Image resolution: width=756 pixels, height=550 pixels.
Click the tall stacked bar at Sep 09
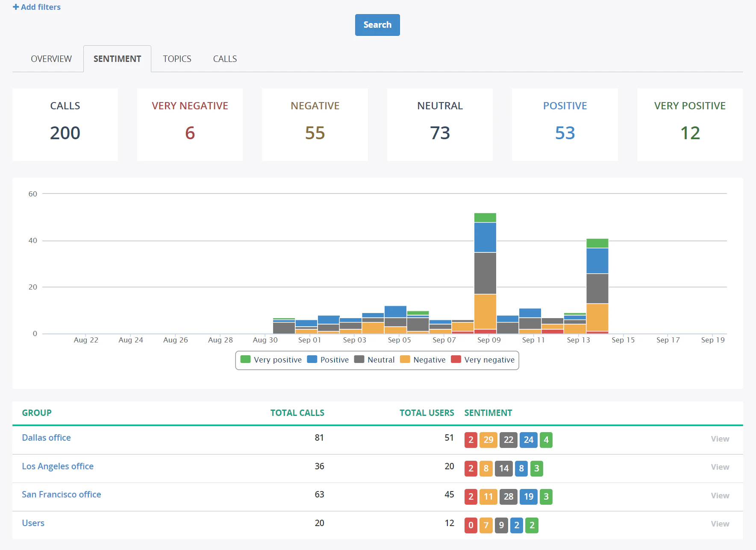[x=485, y=273]
